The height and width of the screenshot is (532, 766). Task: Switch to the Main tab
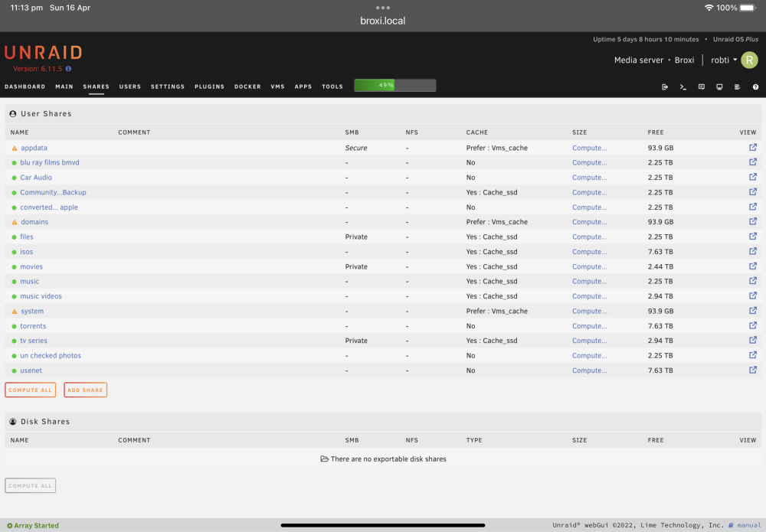tap(64, 86)
